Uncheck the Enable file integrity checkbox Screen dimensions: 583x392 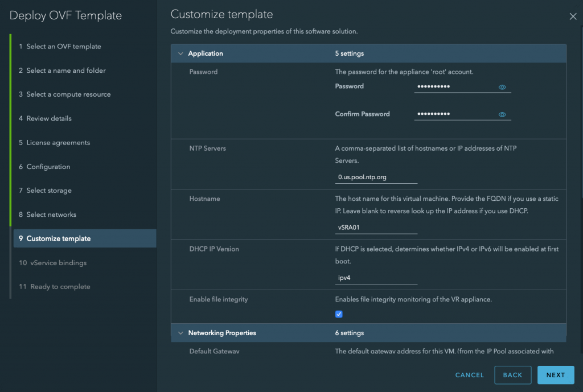(x=339, y=314)
